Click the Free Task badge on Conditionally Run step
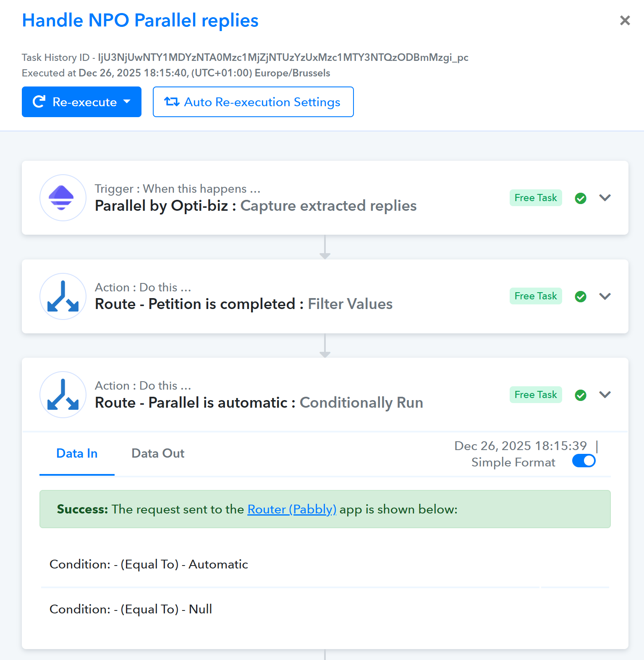Viewport: 644px width, 660px height. pos(536,395)
